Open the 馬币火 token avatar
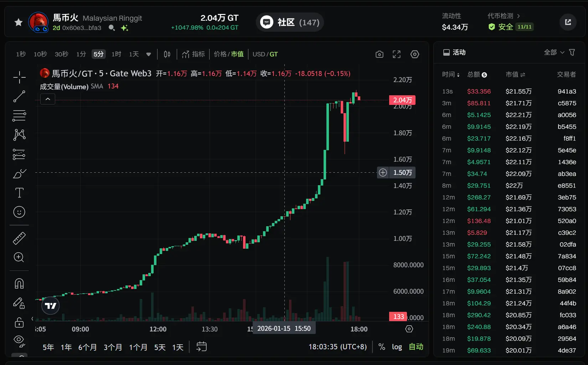 [x=38, y=22]
